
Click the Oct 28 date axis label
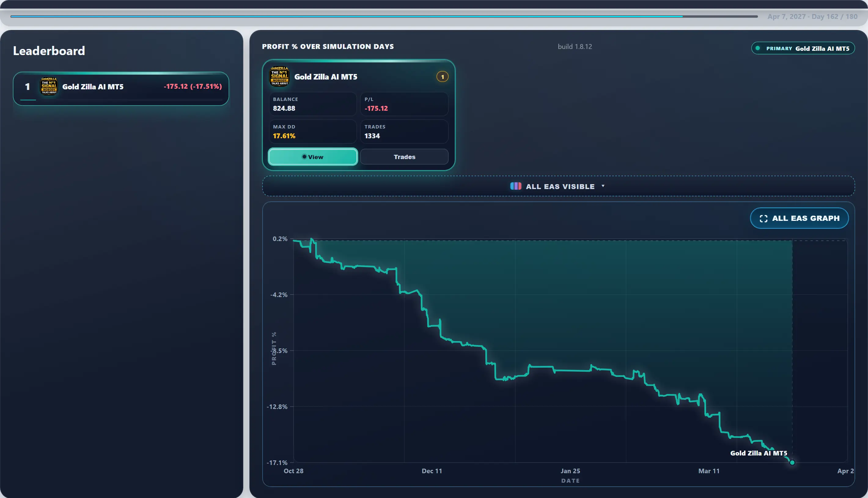coord(293,471)
